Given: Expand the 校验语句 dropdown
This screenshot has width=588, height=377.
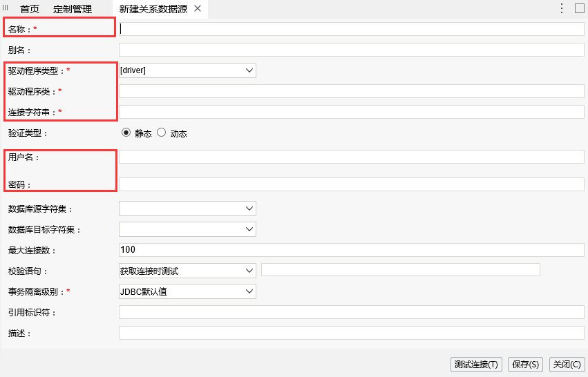Looking at the screenshot, I should click(x=187, y=271).
